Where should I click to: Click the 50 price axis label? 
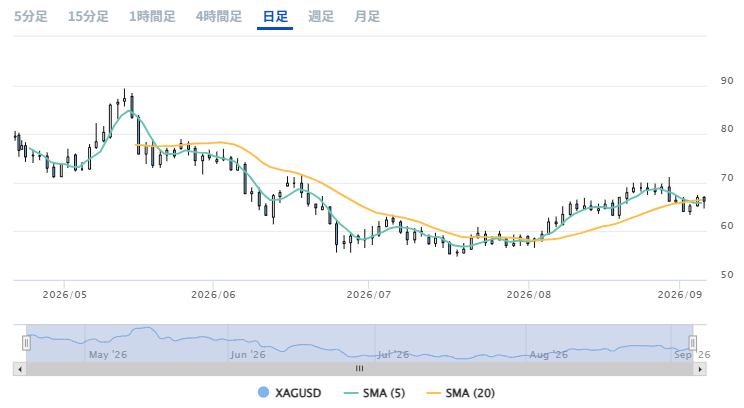727,275
